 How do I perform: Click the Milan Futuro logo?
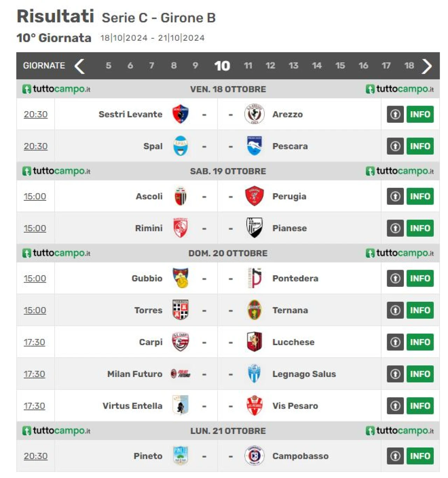click(181, 374)
